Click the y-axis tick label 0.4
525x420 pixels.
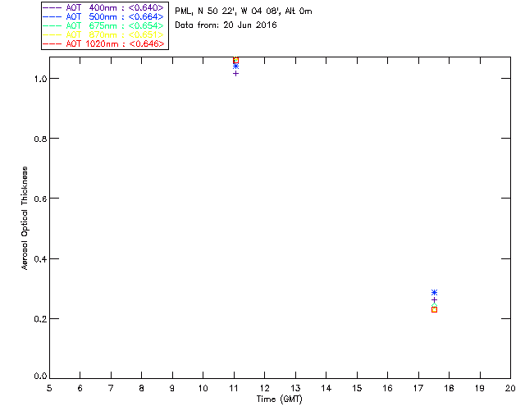pos(40,259)
